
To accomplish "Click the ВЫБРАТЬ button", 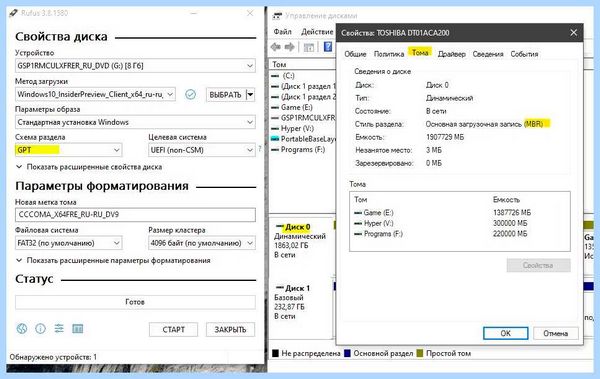I will point(226,95).
